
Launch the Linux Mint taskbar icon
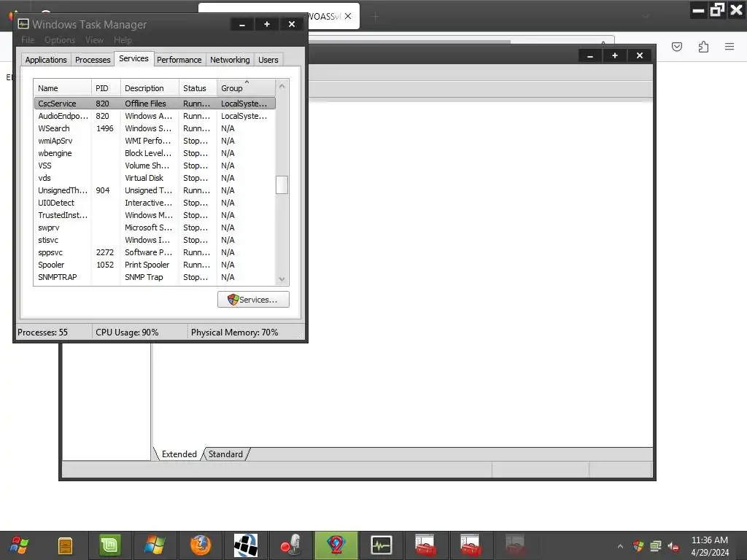click(110, 545)
